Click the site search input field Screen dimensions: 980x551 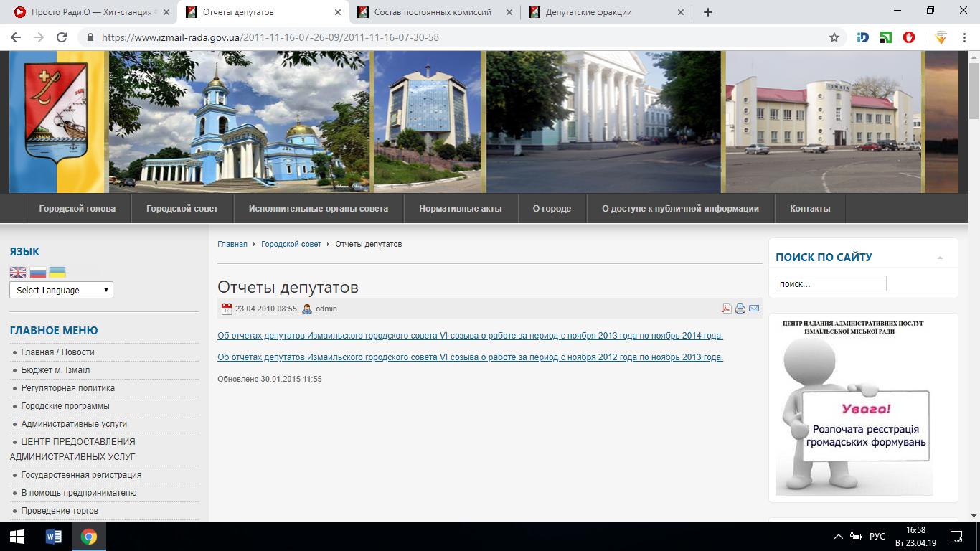point(831,283)
